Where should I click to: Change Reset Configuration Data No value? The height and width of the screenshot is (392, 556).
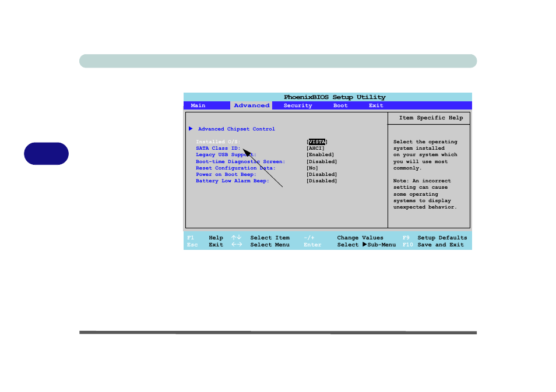coord(312,168)
